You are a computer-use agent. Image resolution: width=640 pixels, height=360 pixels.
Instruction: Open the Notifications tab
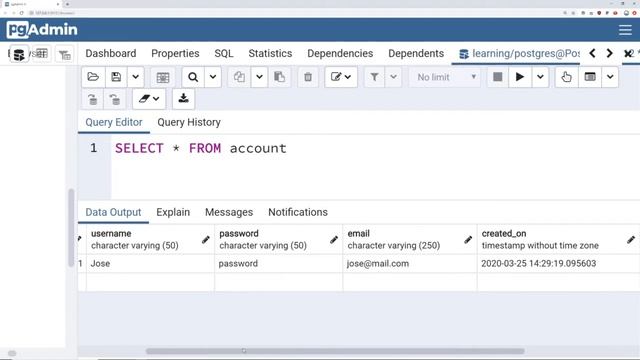point(298,212)
